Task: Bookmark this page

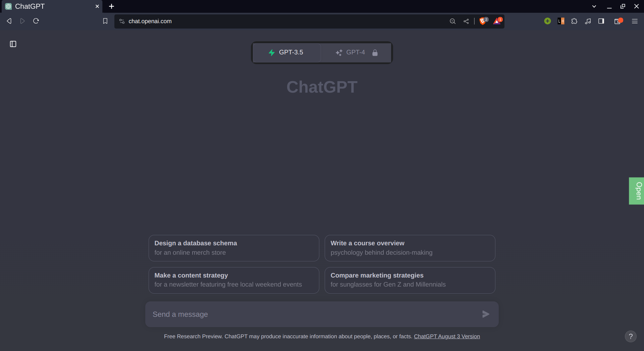Action: coord(105,21)
